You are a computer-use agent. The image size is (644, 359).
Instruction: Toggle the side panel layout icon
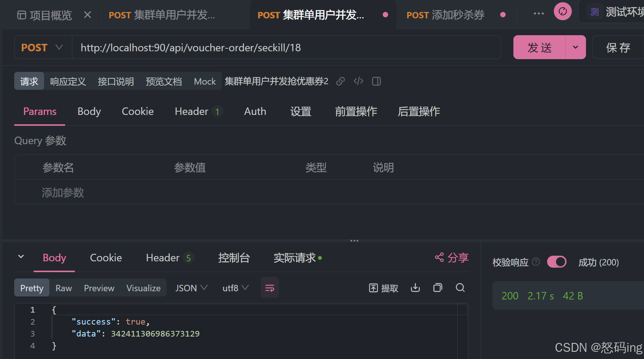(376, 81)
